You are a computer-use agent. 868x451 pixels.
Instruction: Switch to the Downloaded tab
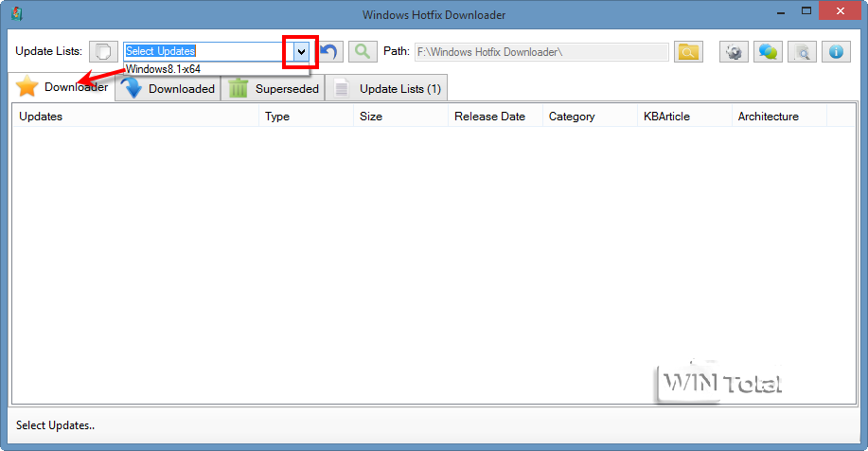coord(168,89)
